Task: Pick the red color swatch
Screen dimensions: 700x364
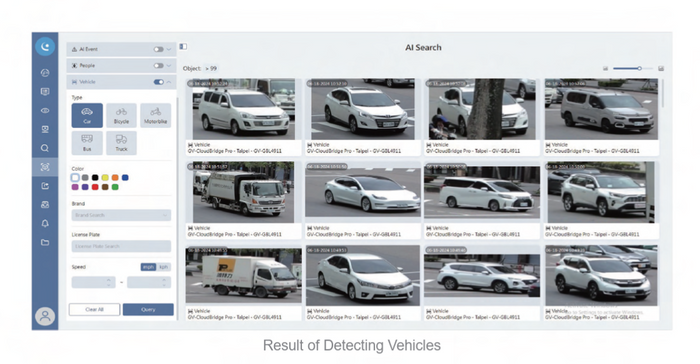Action: [95, 187]
